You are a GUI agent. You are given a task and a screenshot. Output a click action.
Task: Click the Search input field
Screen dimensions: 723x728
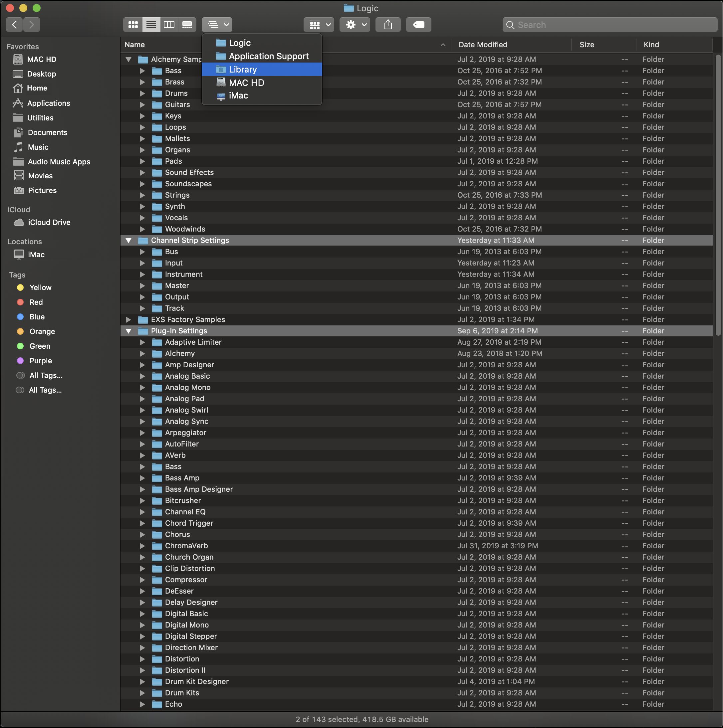click(x=607, y=24)
